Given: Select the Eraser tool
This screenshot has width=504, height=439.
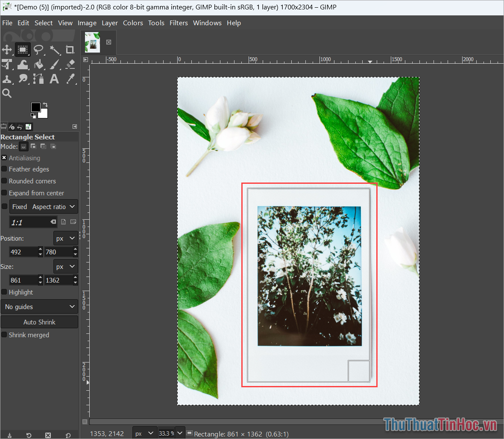Looking at the screenshot, I should 70,65.
